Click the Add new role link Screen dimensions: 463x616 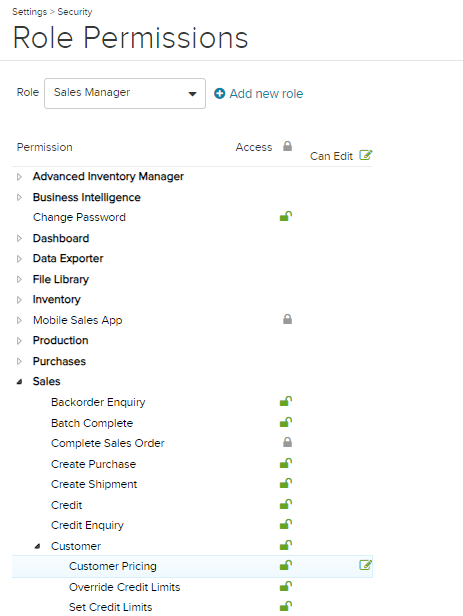coord(266,94)
